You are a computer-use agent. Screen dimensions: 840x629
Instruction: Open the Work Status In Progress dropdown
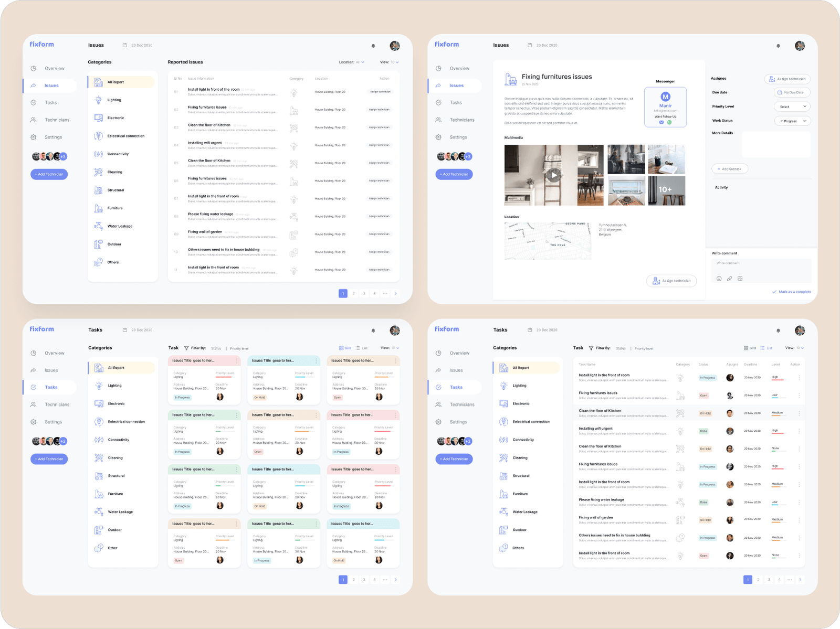[792, 121]
